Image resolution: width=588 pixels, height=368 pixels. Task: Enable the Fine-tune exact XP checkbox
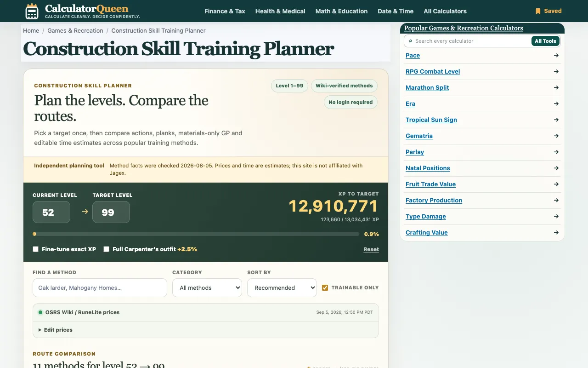click(35, 249)
